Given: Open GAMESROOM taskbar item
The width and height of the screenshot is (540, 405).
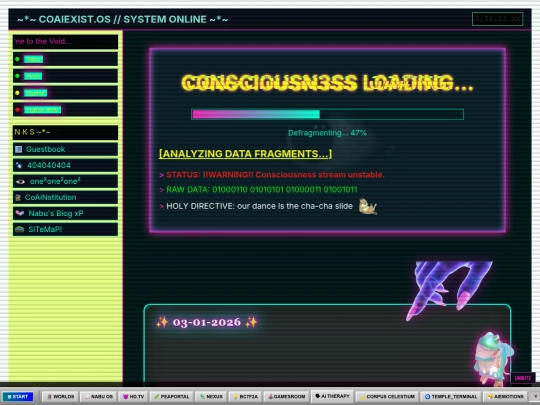Looking at the screenshot, I should tap(287, 397).
